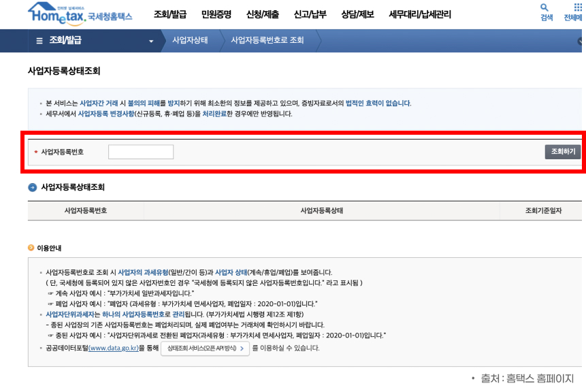
Task: Click the arrow inside the 상태조회 서비스 API button
Action: click(243, 347)
